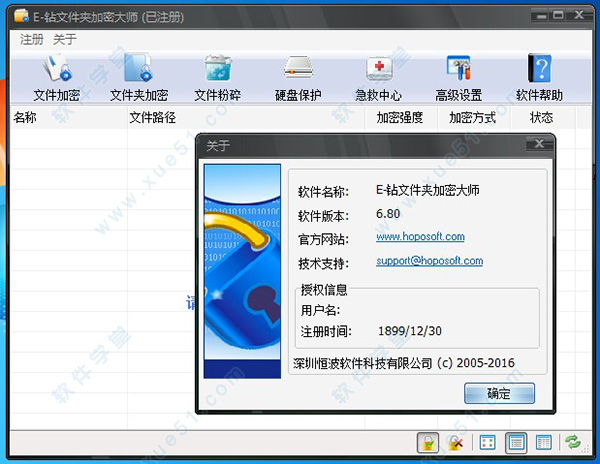Open the 关于 menu
This screenshot has width=600, height=464.
point(65,39)
